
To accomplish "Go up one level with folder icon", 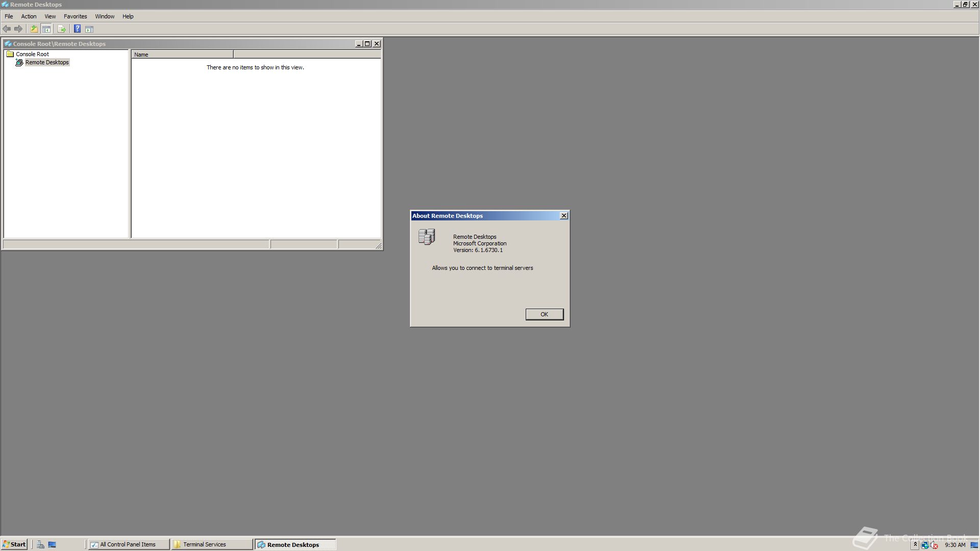I will tap(34, 29).
